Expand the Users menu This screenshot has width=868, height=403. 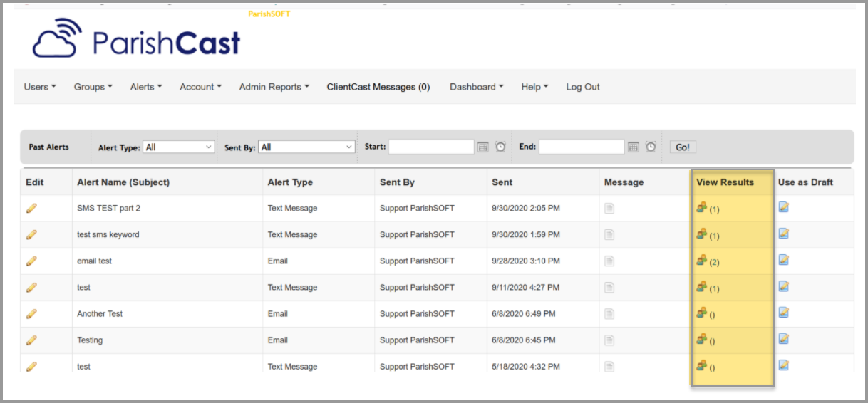click(x=40, y=87)
